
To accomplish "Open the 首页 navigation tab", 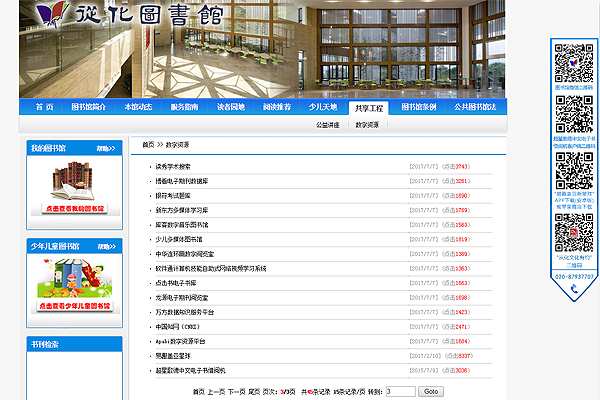I will click(x=44, y=106).
